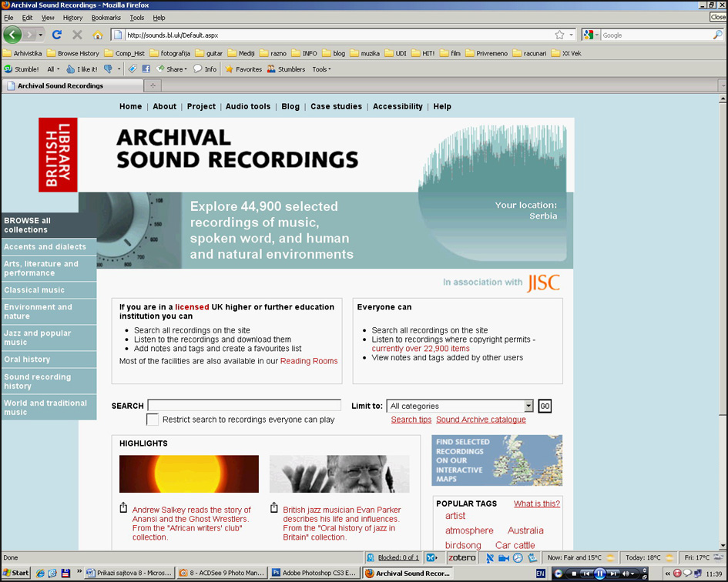728x582 pixels.
Task: Click the interactive maps thumbnail
Action: click(497, 460)
